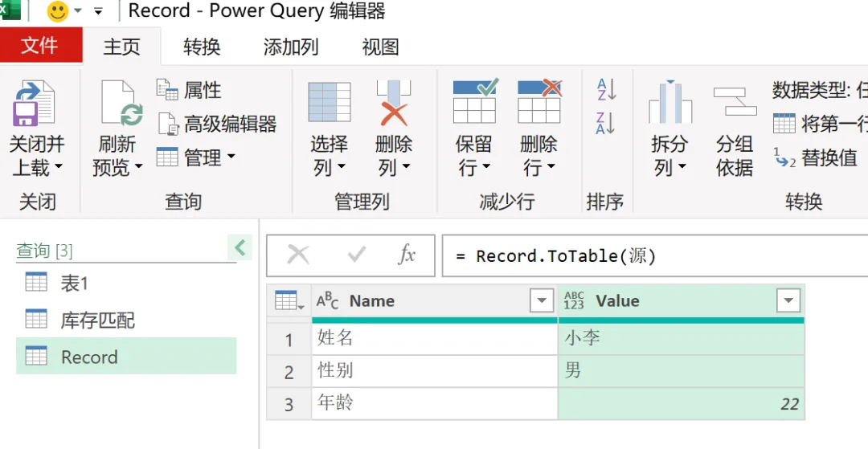Open the Data Type (数据类型) dropdown
Image resolution: width=868 pixels, height=449 pixels.
tap(820, 90)
